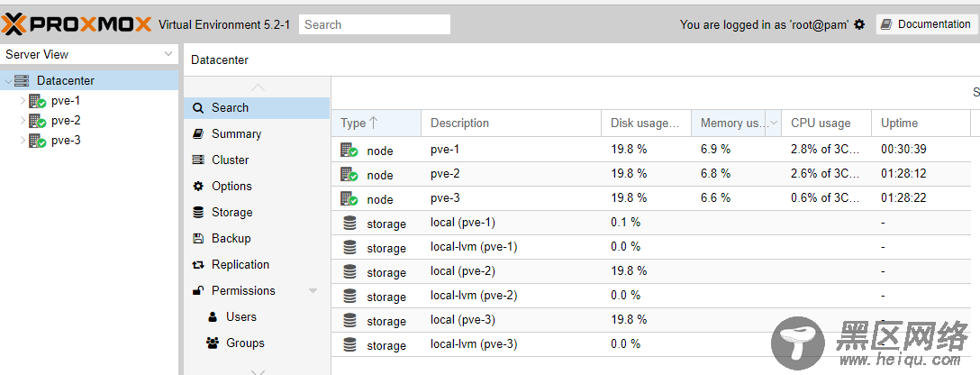Click the pve-1 description cell
The height and width of the screenshot is (375, 980).
coord(512,150)
